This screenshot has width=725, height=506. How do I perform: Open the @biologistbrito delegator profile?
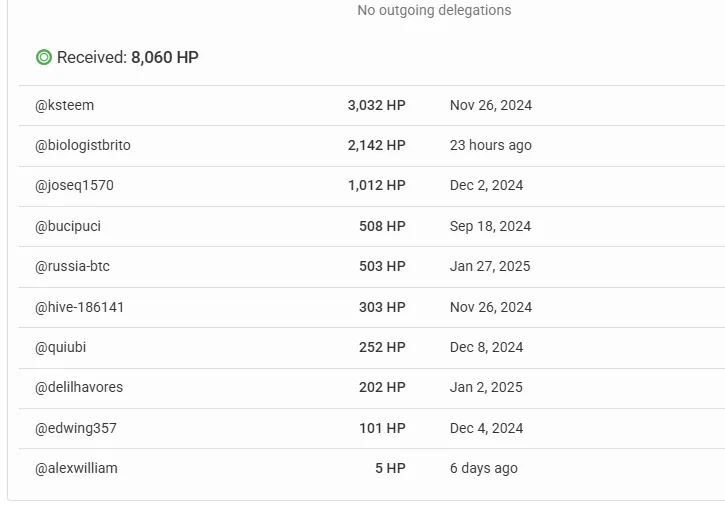point(83,145)
